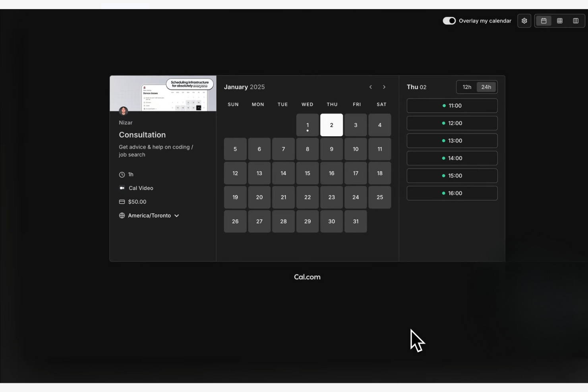Select January 3 on calendar
The image size is (588, 392).
pos(356,125)
